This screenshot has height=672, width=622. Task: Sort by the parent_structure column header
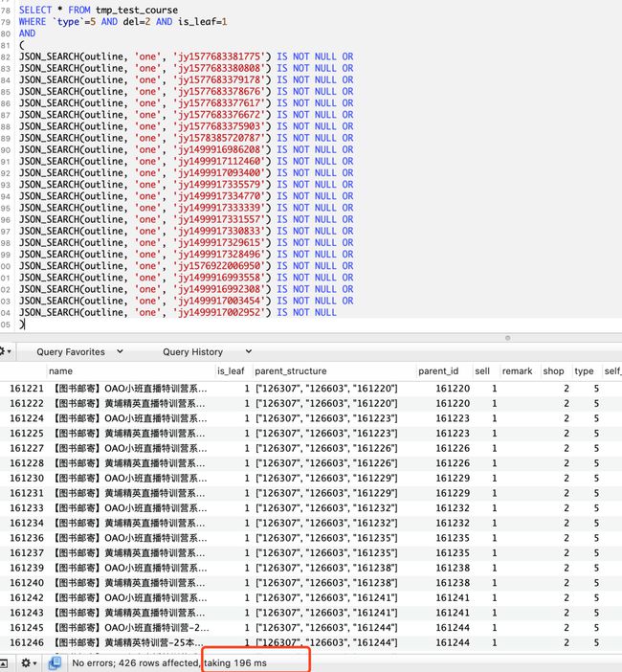click(334, 371)
